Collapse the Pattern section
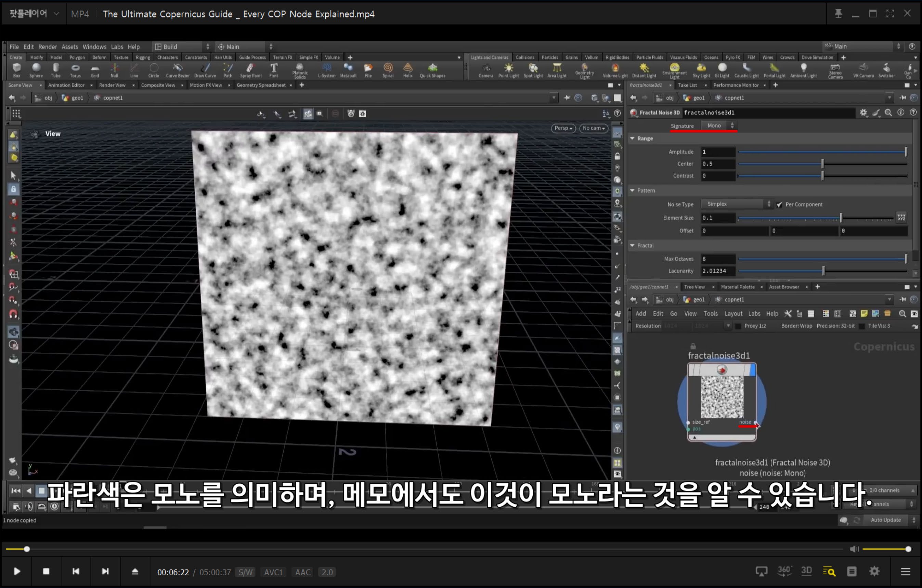This screenshot has height=588, width=922. [633, 190]
